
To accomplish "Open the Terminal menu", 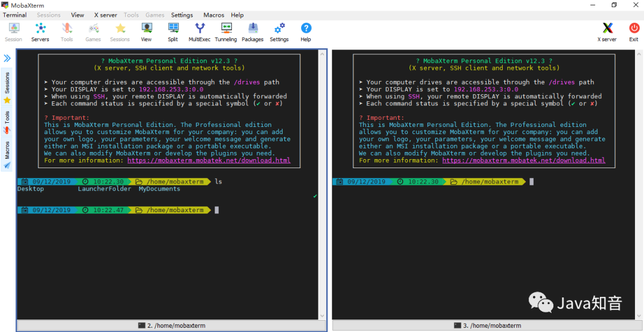I will 15,15.
